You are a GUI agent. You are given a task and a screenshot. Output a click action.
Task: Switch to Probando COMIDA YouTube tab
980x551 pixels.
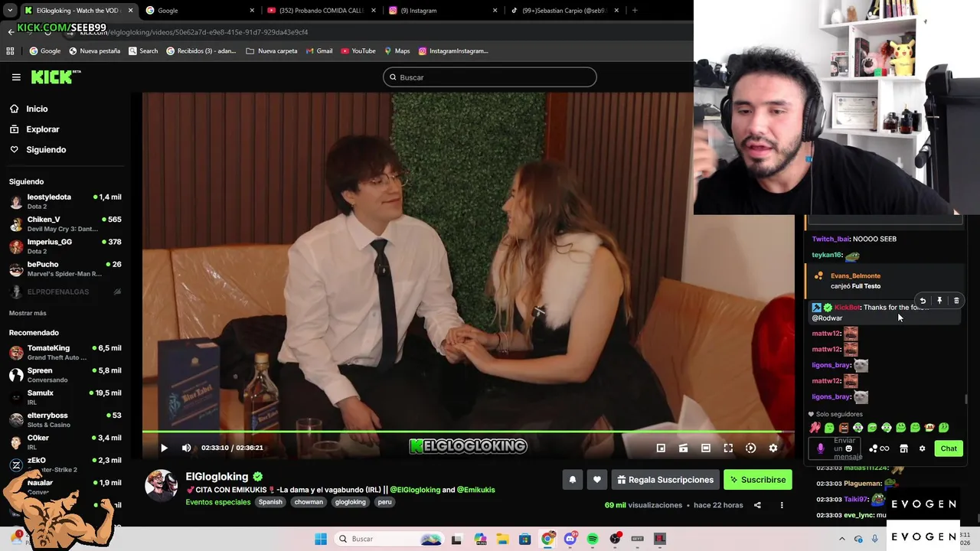pyautogui.click(x=322, y=10)
